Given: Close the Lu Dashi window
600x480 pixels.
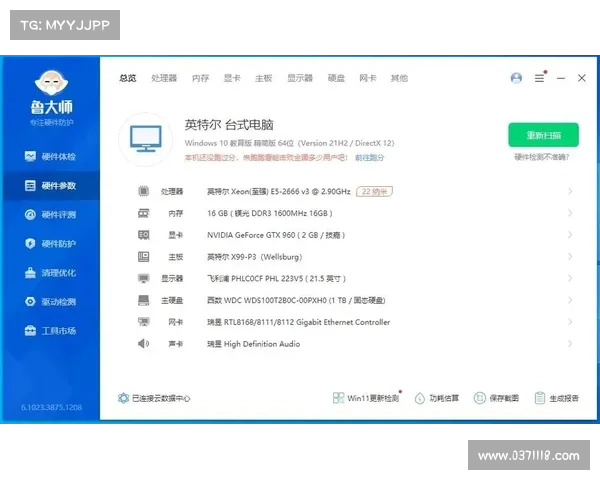Looking at the screenshot, I should coord(582,78).
